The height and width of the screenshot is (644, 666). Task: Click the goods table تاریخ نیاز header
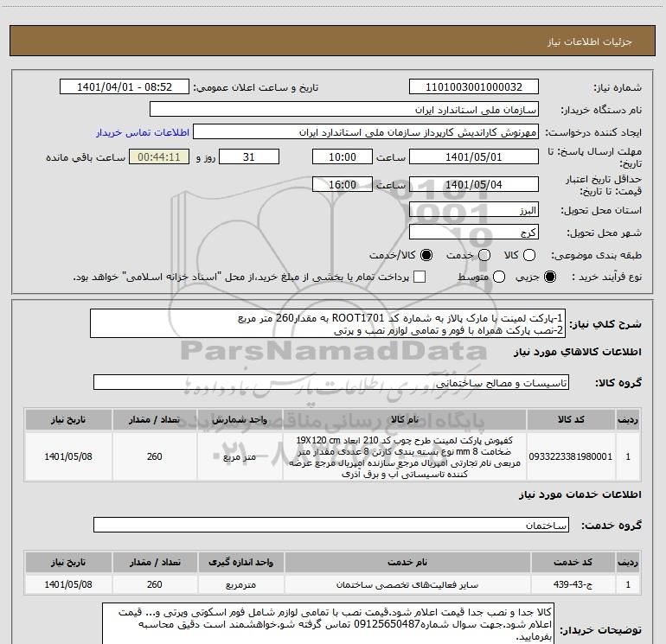(x=68, y=420)
